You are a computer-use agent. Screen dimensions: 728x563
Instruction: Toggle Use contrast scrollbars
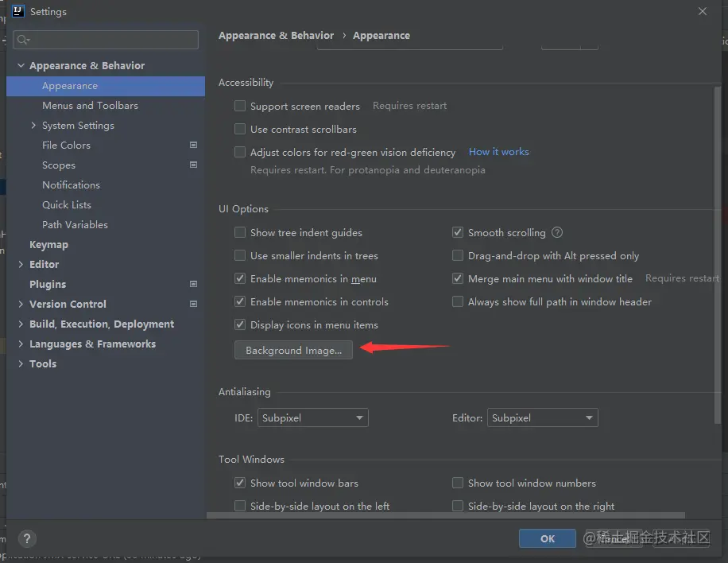tap(240, 129)
